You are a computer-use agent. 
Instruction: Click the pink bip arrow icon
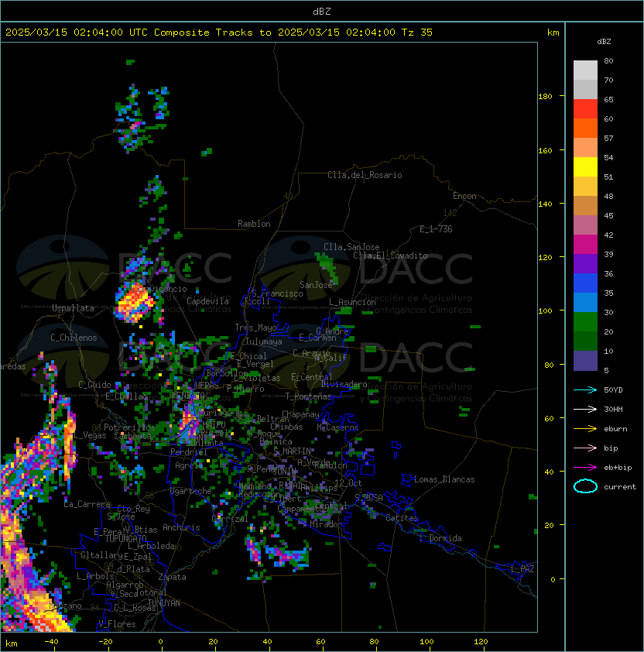tap(585, 448)
